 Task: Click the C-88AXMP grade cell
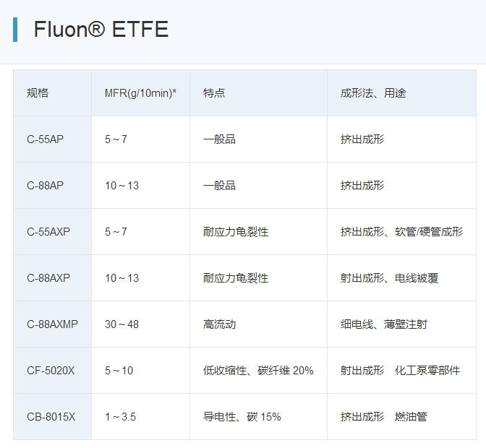click(52, 324)
